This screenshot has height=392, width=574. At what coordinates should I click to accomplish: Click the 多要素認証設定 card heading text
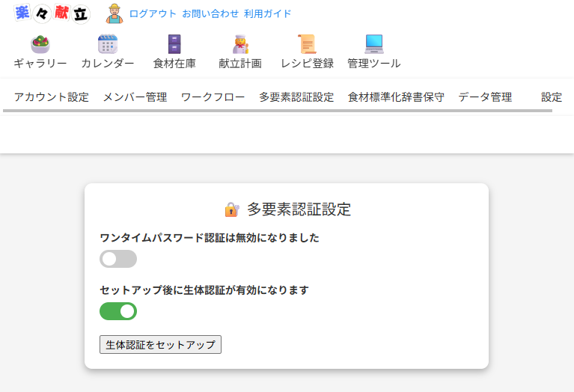point(299,209)
